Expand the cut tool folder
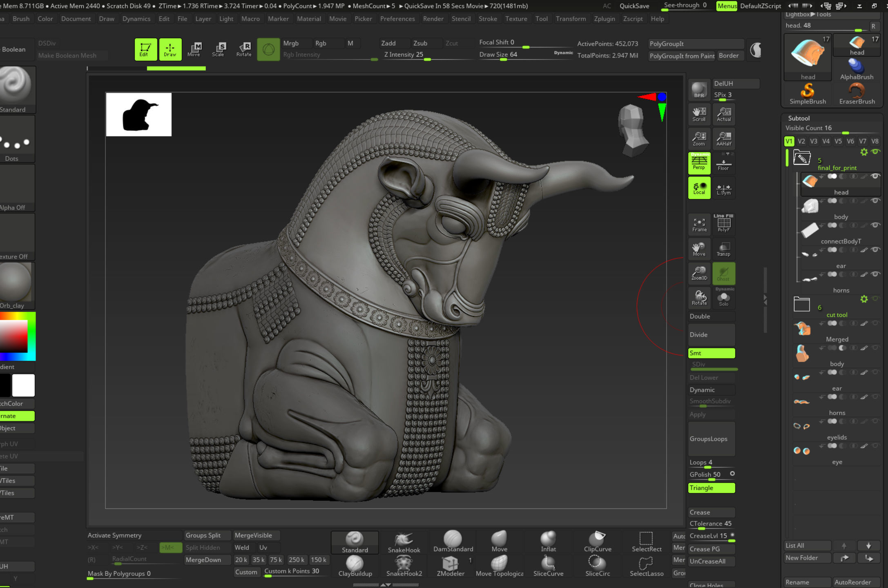 [x=801, y=304]
